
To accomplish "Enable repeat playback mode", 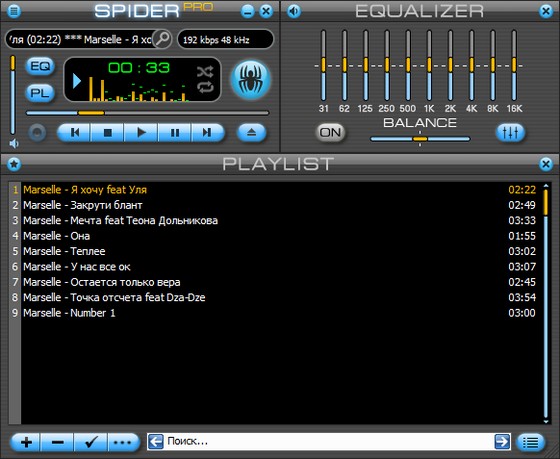I will coord(205,88).
